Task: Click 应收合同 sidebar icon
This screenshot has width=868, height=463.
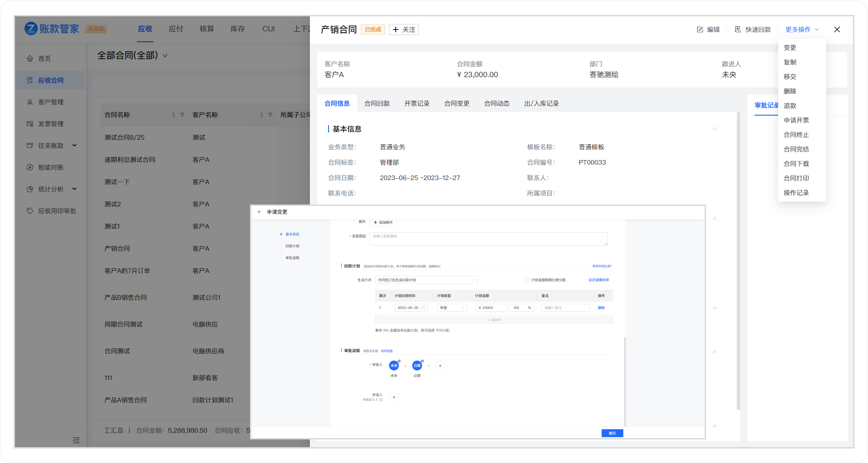Action: 30,80
